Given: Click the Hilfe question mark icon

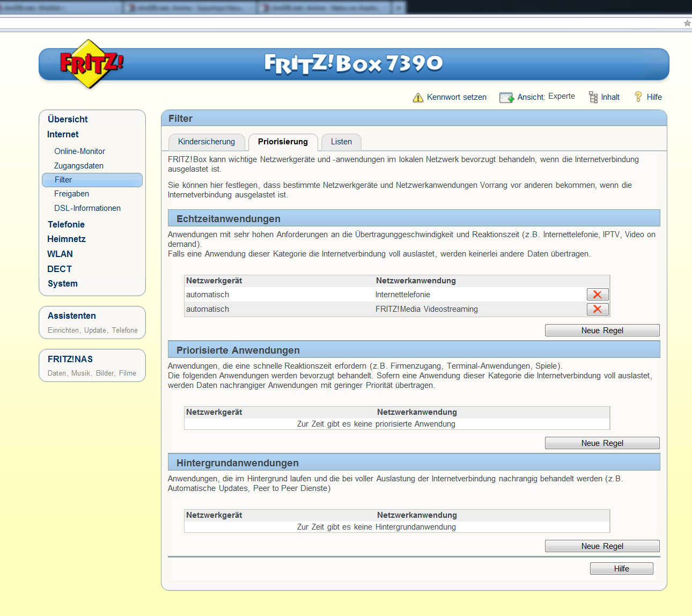Looking at the screenshot, I should click(x=638, y=97).
